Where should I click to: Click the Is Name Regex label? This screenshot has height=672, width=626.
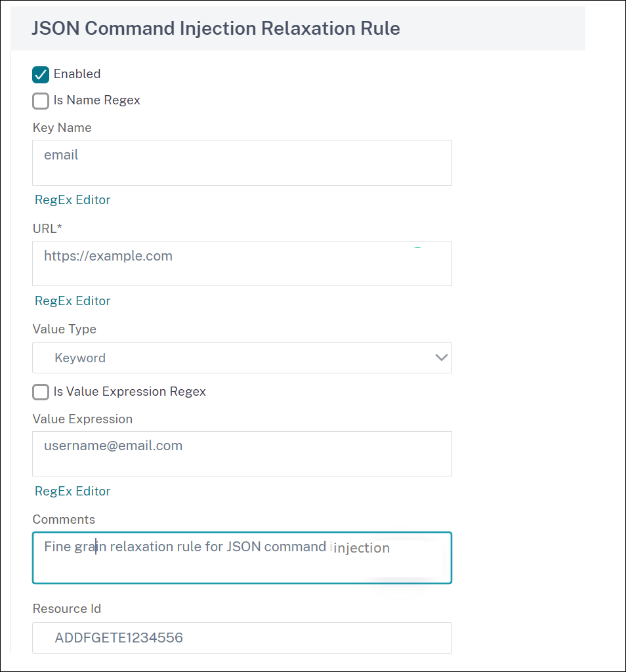point(97,100)
